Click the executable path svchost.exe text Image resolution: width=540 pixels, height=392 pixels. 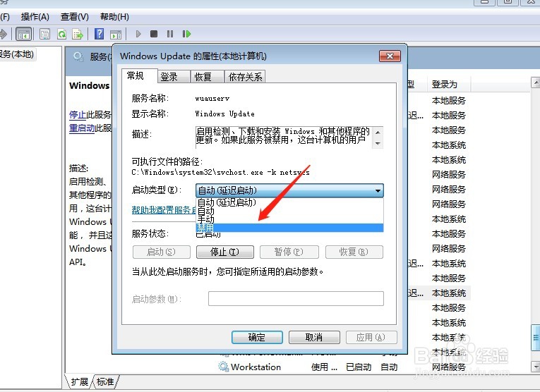(x=220, y=172)
